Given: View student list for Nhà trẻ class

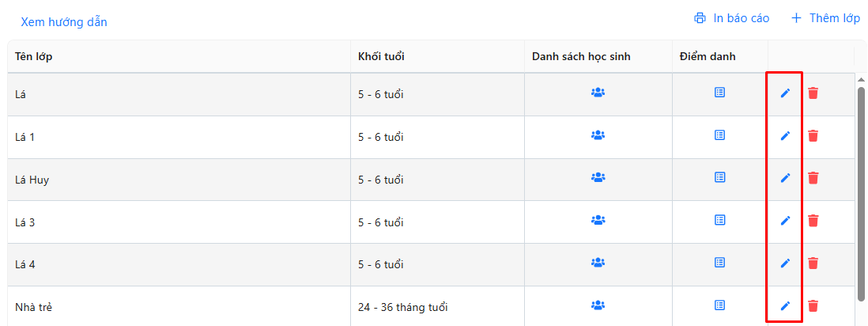Looking at the screenshot, I should pyautogui.click(x=598, y=305).
